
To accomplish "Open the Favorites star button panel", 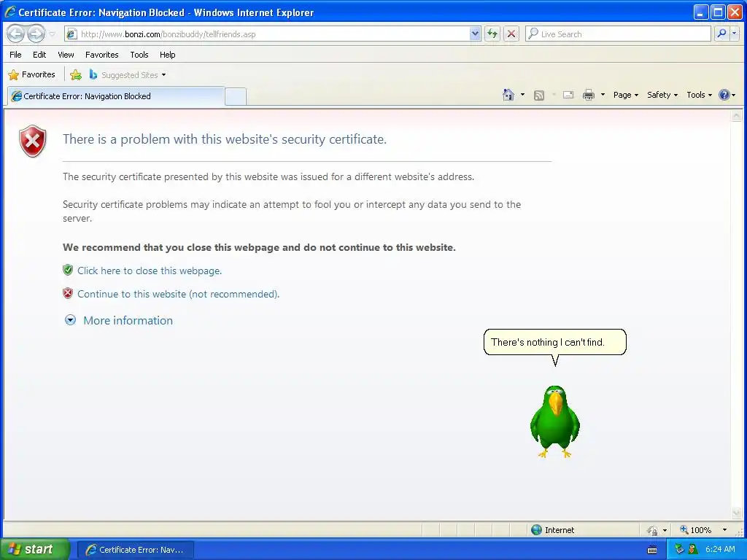I will pos(31,75).
